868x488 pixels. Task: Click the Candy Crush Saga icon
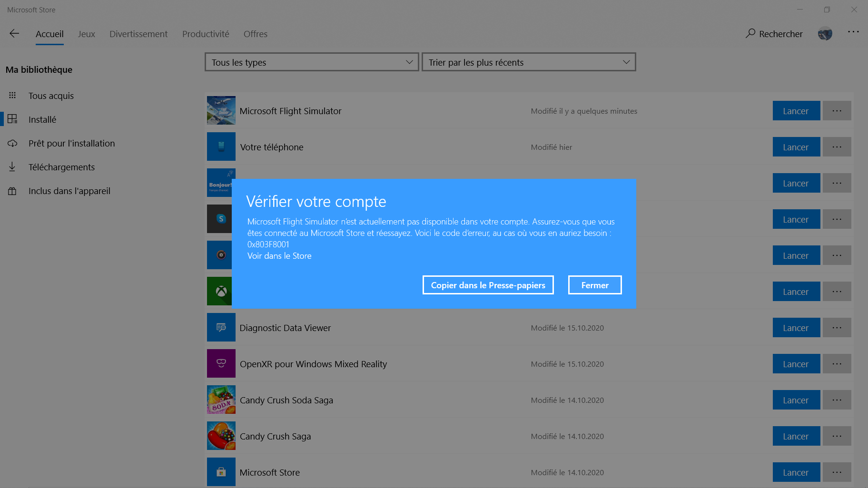(x=221, y=436)
